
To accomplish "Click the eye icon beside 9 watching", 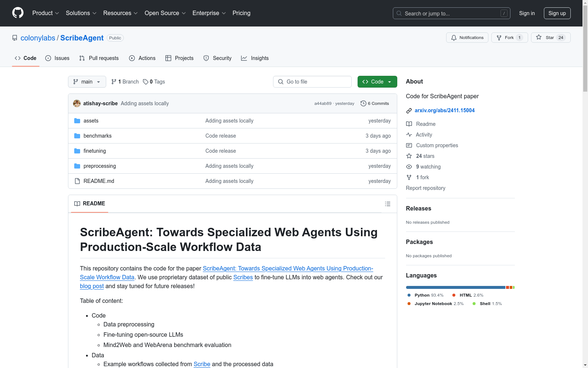I will [409, 167].
